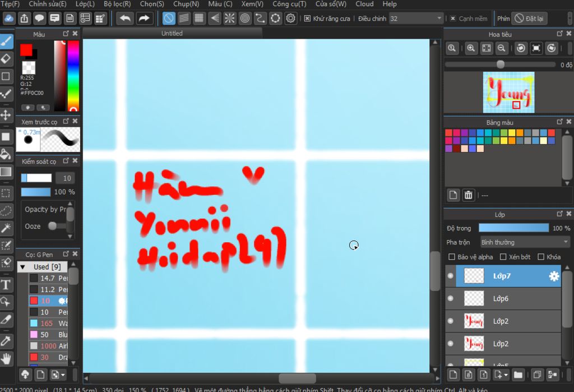The image size is (574, 392).
Task: Add a new palette color with page icon
Action: [453, 195]
